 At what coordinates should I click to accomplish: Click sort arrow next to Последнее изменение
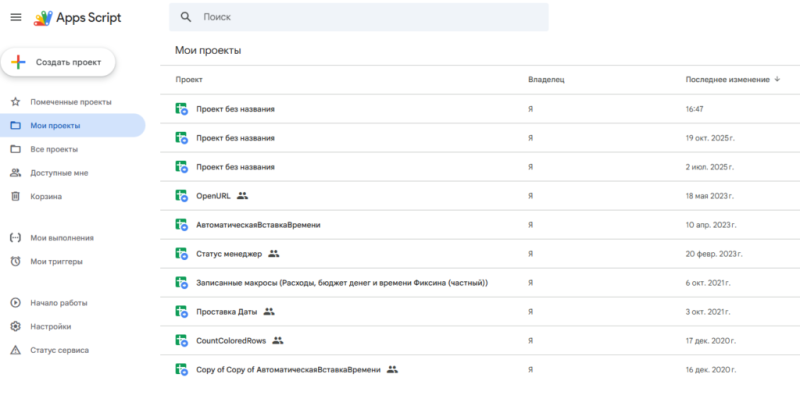tap(777, 79)
